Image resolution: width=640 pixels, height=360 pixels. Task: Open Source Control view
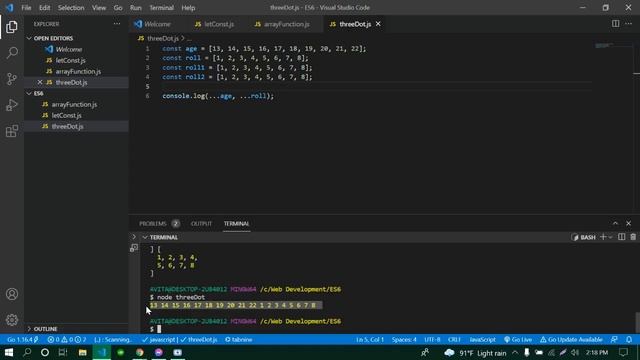tap(12, 79)
